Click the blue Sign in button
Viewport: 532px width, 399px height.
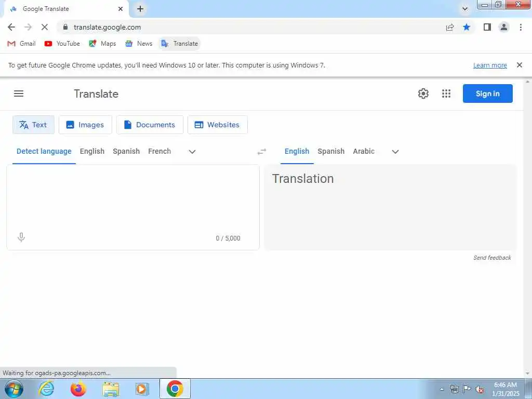coord(487,94)
